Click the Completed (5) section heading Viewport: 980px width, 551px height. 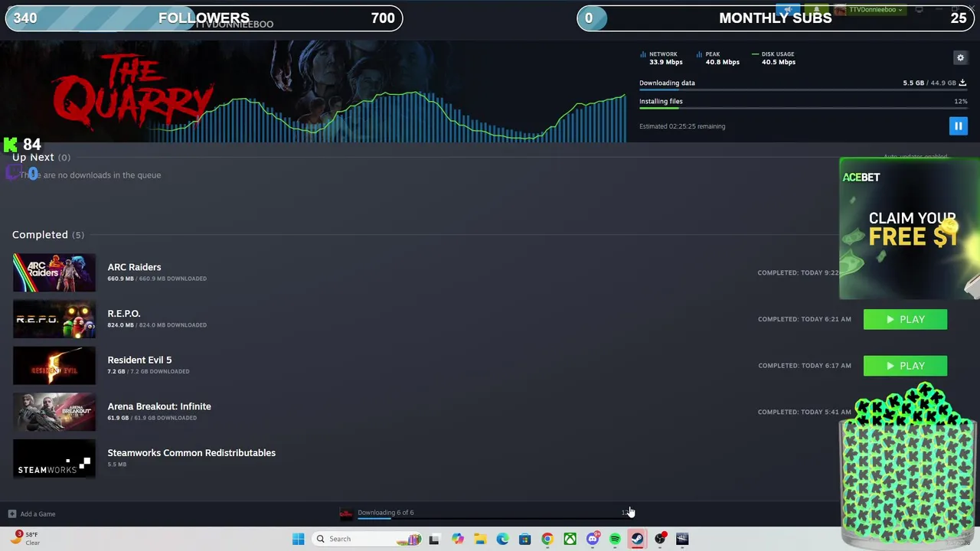click(x=48, y=235)
